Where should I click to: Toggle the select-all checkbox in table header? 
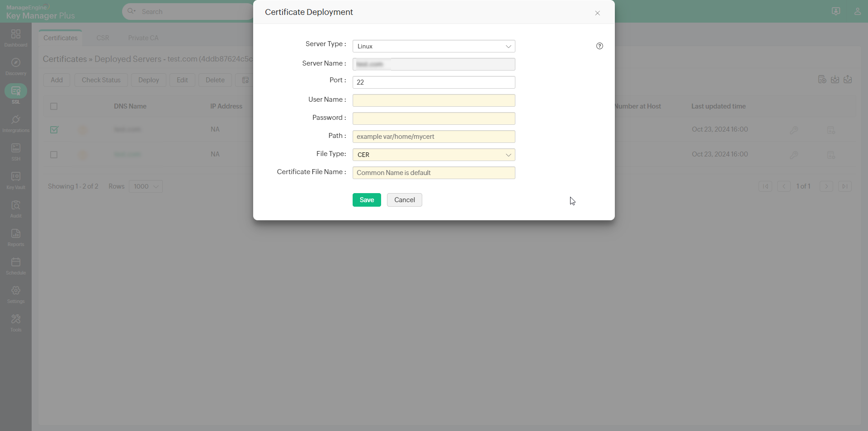(54, 106)
